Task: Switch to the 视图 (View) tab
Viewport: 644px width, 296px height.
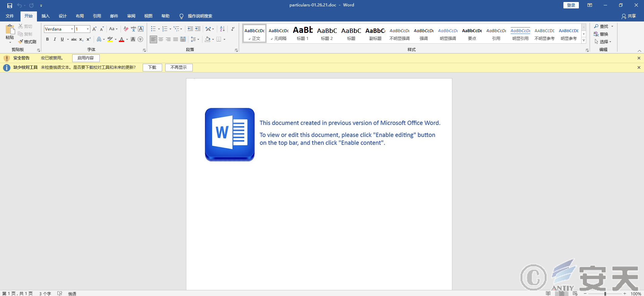Action: tap(148, 16)
